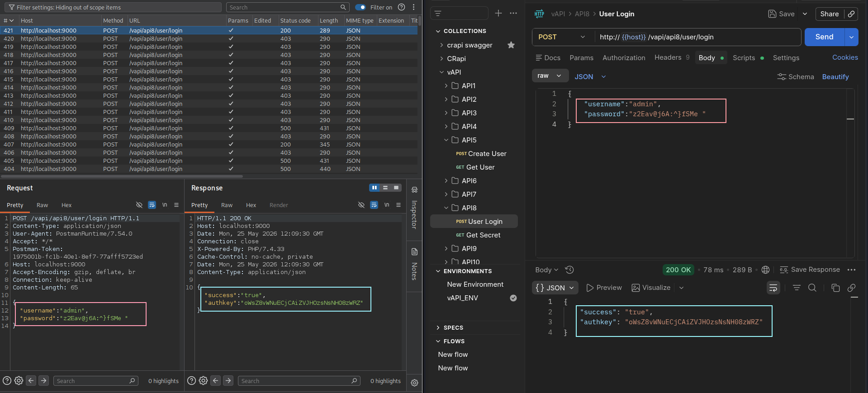Toggle word wrap in Response panel

click(374, 205)
